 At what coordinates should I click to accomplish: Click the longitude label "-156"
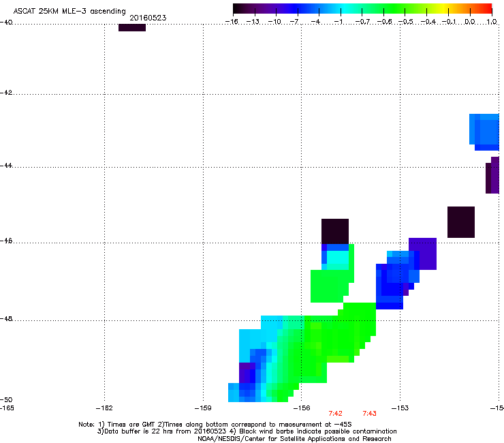click(302, 408)
